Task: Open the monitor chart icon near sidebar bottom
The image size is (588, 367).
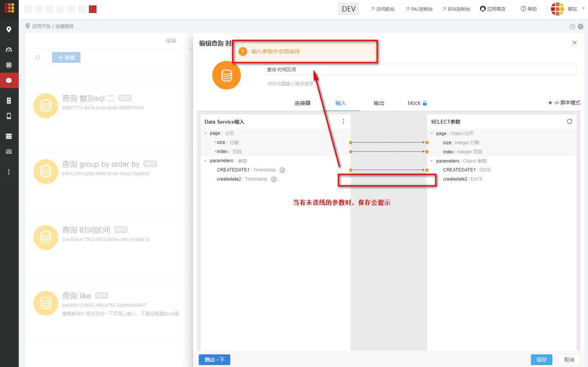Action: pyautogui.click(x=9, y=151)
